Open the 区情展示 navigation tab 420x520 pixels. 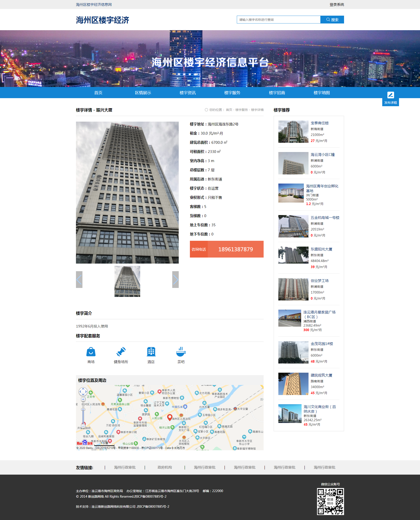[143, 93]
